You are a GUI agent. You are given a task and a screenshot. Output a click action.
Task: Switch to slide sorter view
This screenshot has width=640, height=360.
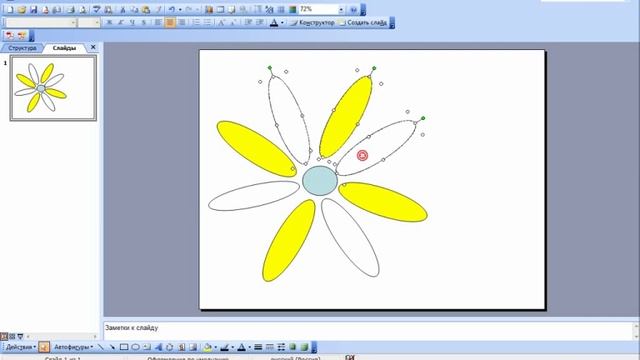coord(12,336)
